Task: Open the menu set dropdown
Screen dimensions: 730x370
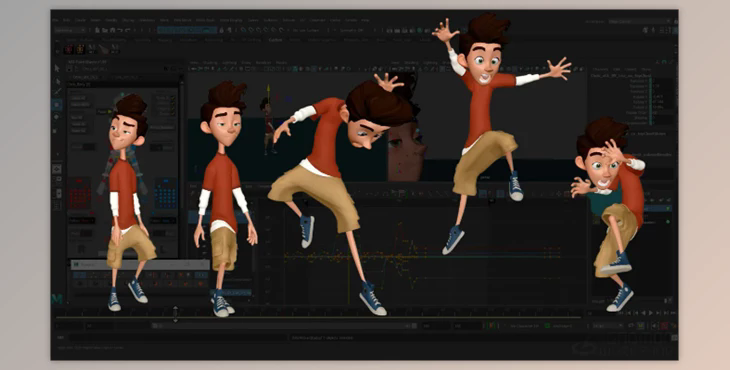Action: pos(71,30)
